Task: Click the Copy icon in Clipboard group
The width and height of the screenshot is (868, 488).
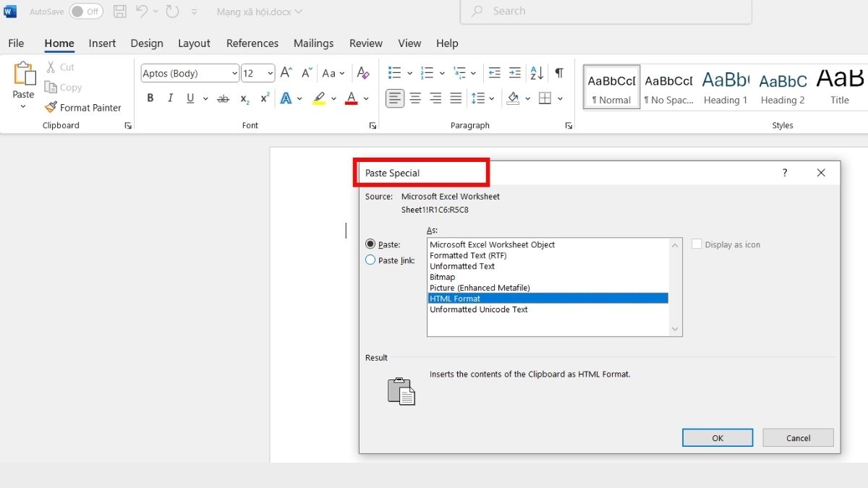Action: (51, 87)
